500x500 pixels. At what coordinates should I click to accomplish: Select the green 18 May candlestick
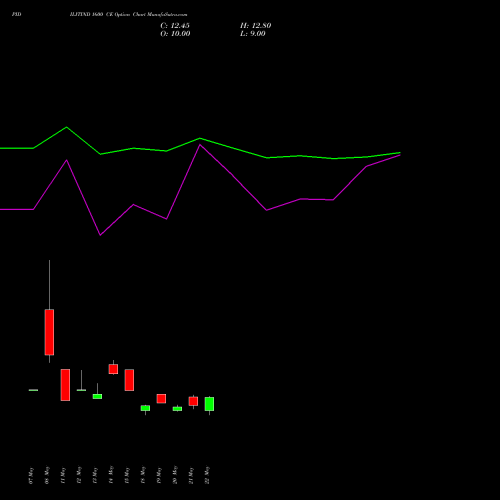(145, 408)
